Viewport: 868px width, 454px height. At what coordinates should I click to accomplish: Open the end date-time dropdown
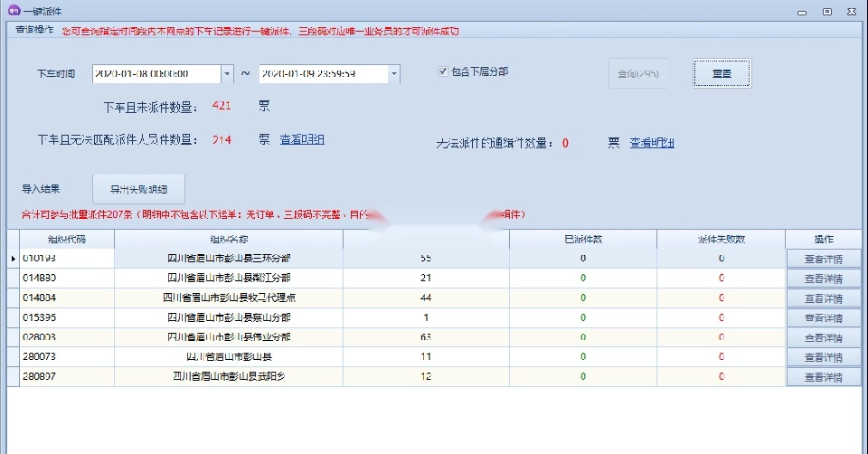(x=393, y=73)
